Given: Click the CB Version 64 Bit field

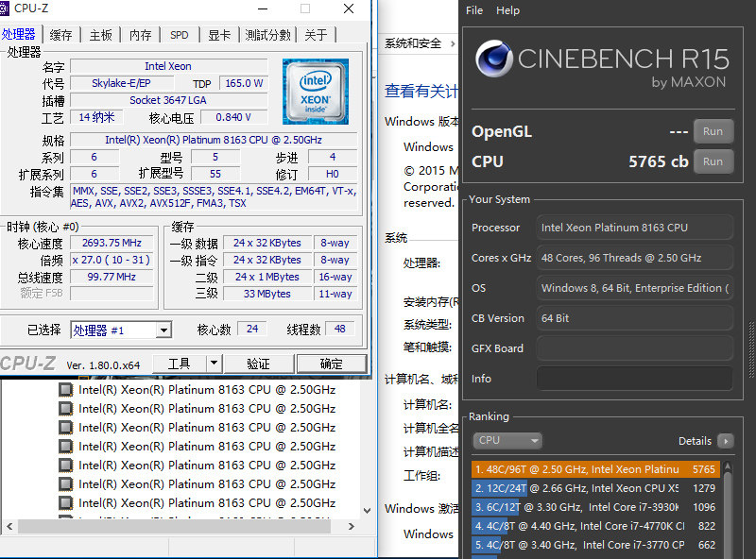Looking at the screenshot, I should click(634, 318).
